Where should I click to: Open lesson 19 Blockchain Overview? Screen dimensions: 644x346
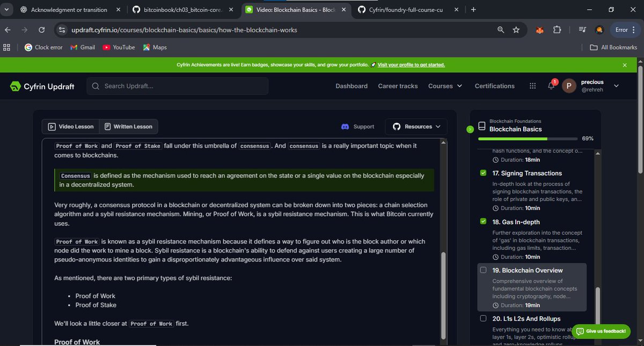pyautogui.click(x=531, y=287)
